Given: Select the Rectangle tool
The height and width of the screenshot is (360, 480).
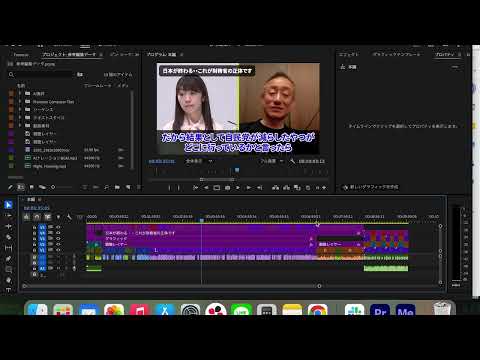Looking at the screenshot, I should 9,269.
